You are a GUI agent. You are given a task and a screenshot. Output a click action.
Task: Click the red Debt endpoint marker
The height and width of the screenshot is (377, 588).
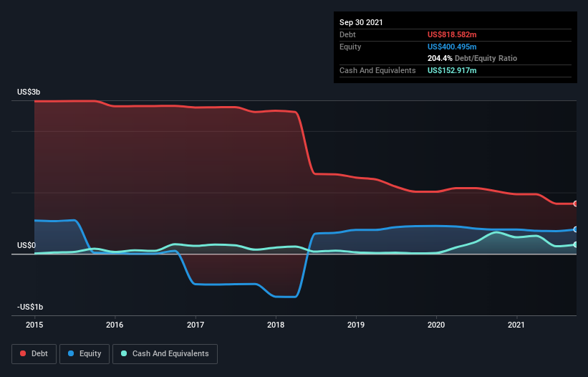576,204
